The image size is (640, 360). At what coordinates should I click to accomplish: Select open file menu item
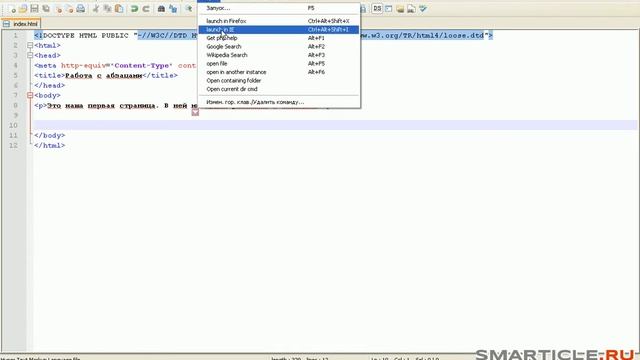coord(279,64)
